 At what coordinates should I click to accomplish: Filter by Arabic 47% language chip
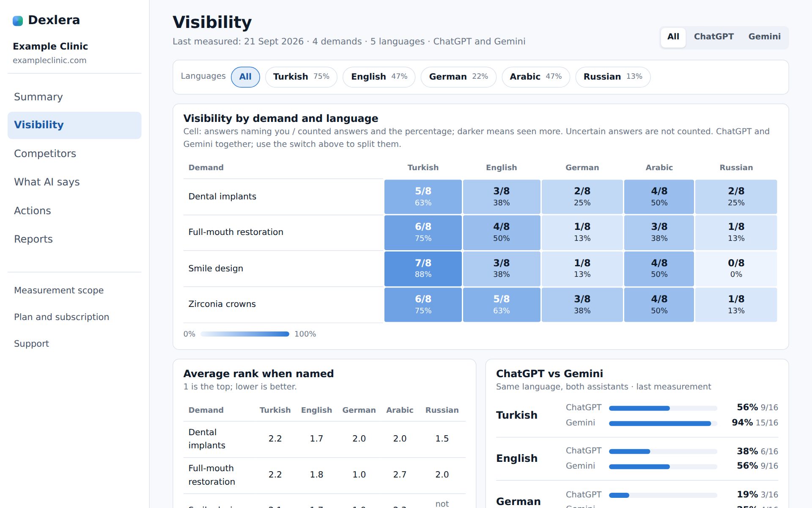pyautogui.click(x=536, y=77)
